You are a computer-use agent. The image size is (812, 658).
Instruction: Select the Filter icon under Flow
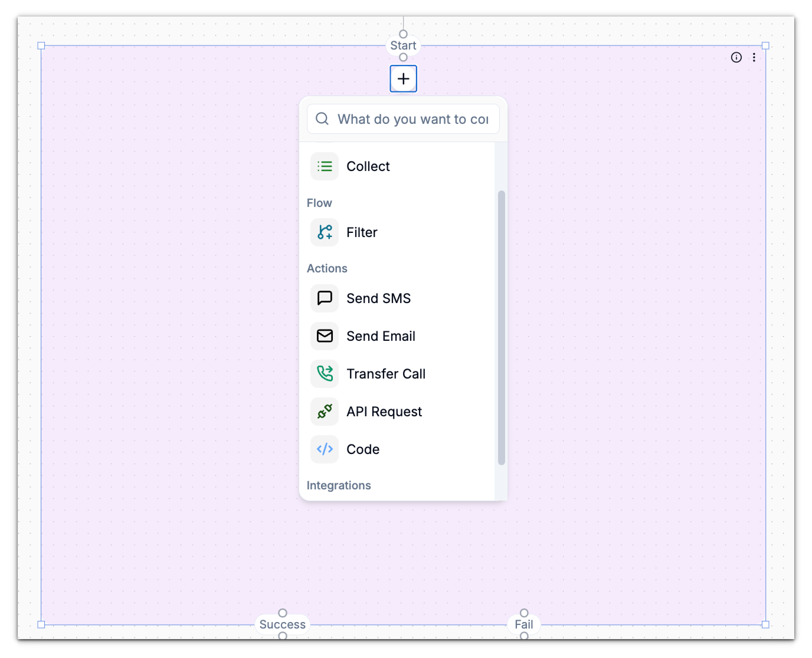[x=325, y=232]
